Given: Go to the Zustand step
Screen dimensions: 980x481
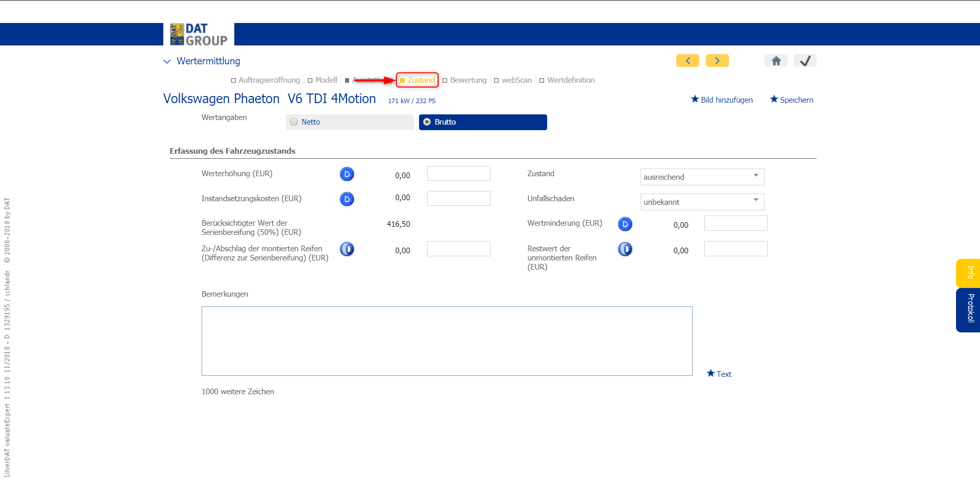Looking at the screenshot, I should [x=418, y=80].
